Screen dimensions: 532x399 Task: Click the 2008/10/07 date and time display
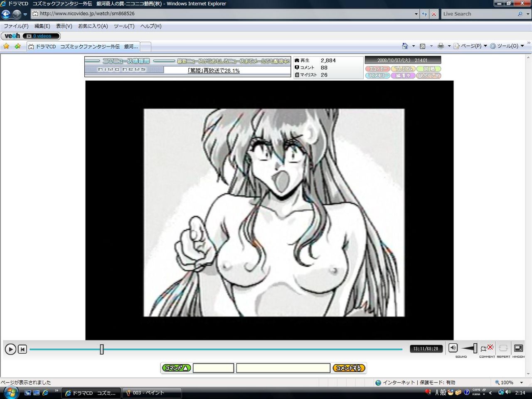click(x=403, y=60)
